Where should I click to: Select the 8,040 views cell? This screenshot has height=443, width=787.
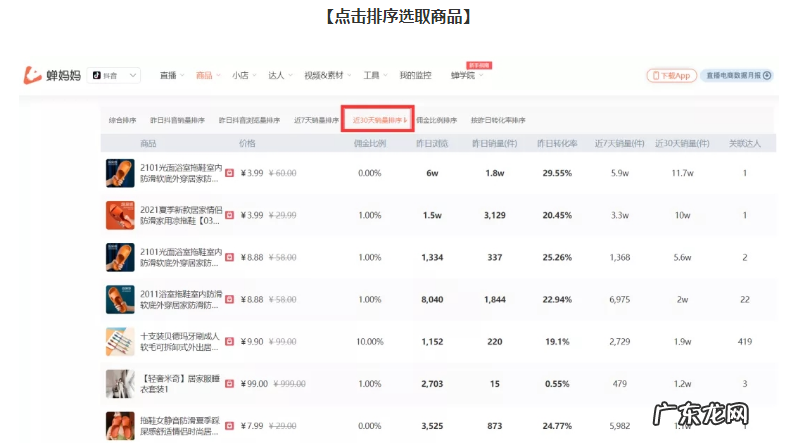click(432, 300)
